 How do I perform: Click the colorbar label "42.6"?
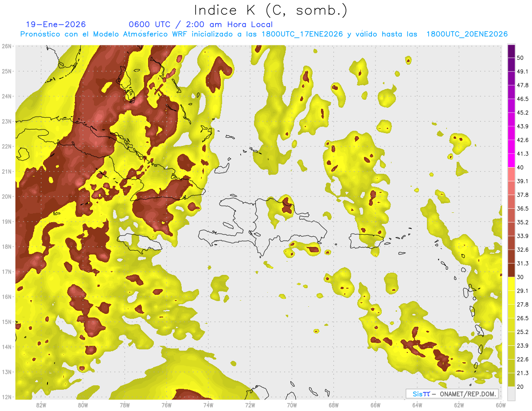523,141
